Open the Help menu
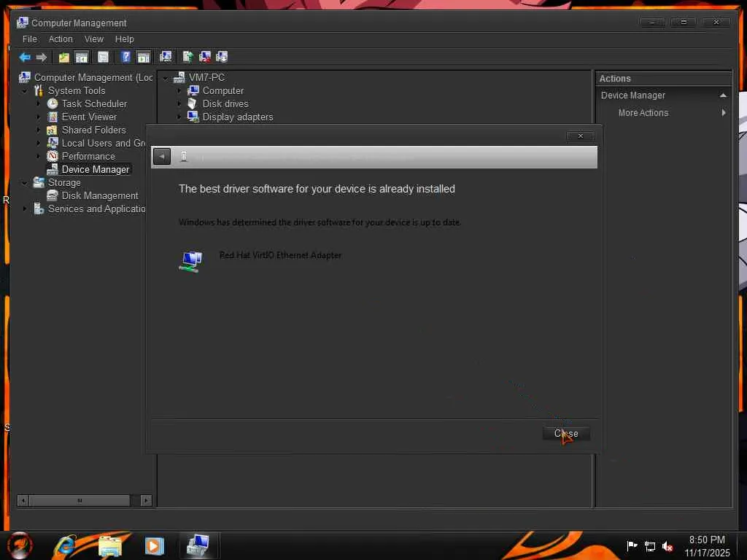Viewport: 747px width, 560px height. click(x=124, y=39)
